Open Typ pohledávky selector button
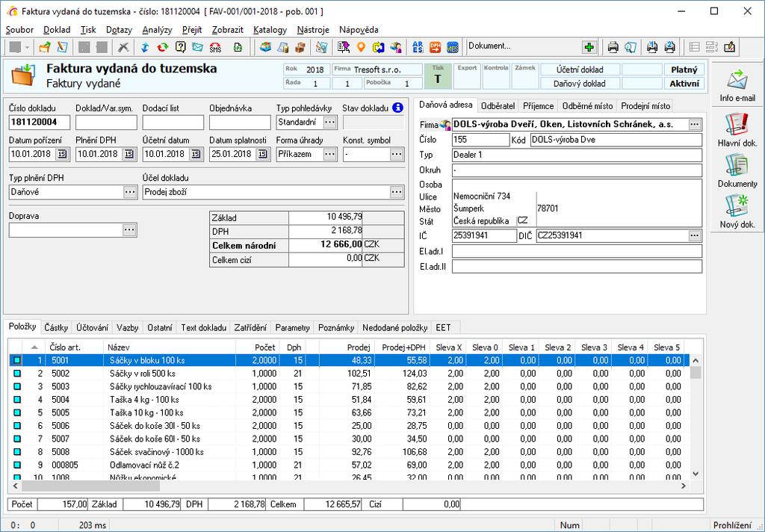Viewport: 765px width, 532px height. [330, 122]
